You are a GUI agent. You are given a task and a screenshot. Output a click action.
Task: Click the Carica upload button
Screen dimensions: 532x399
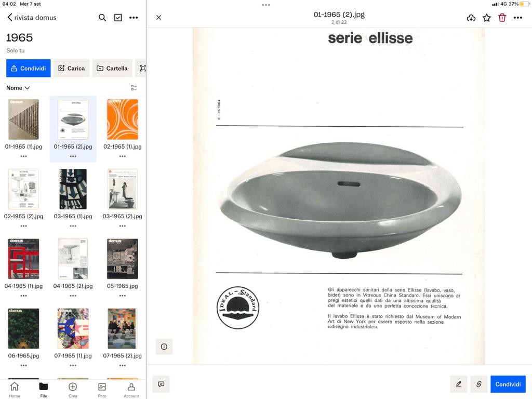(72, 68)
